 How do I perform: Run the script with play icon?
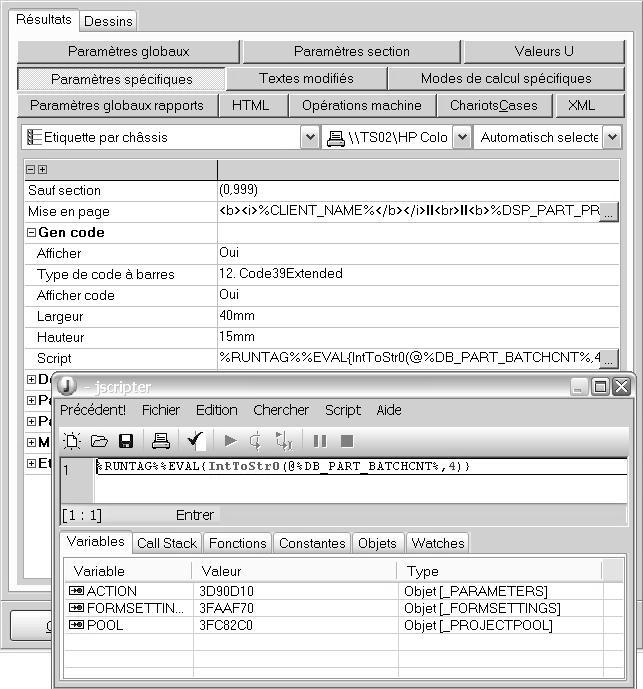[x=230, y=440]
